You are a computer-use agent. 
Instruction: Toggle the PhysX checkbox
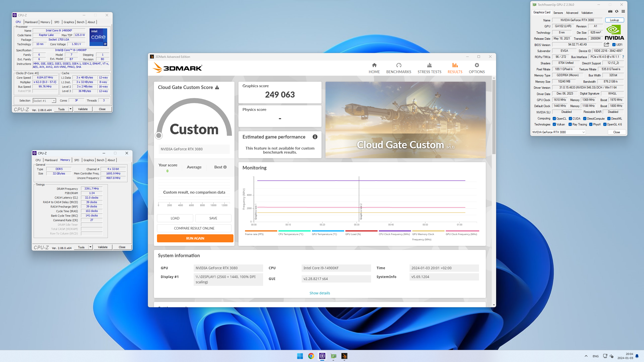coord(591,124)
